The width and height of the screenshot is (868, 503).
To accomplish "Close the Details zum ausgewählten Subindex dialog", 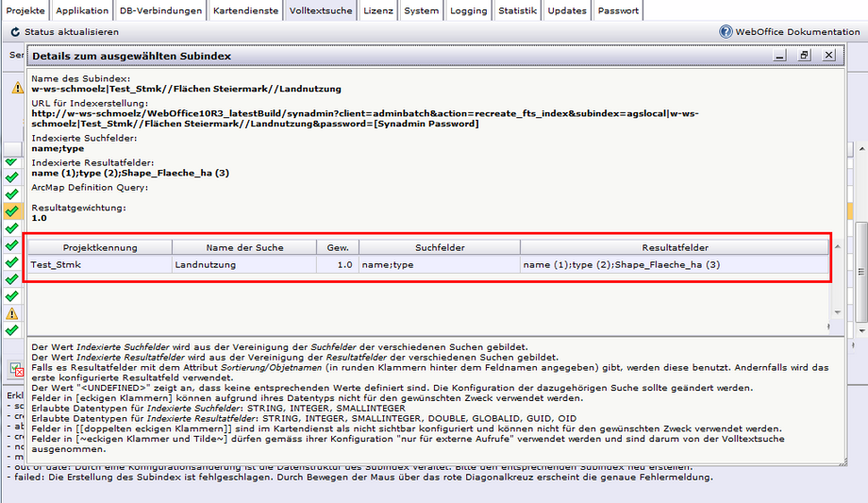I will coord(828,56).
